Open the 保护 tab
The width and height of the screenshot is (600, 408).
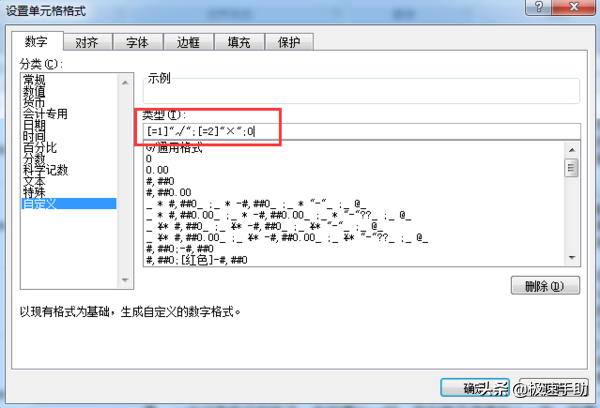click(289, 42)
